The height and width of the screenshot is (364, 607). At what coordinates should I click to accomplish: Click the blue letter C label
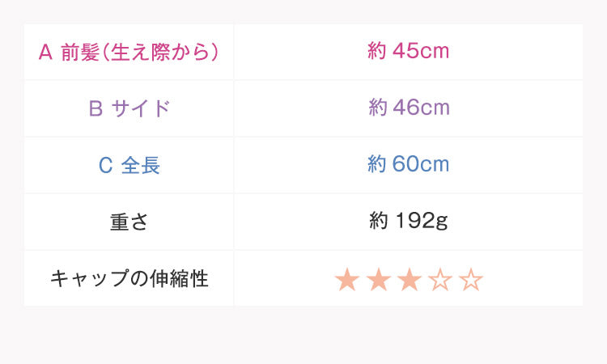(104, 165)
